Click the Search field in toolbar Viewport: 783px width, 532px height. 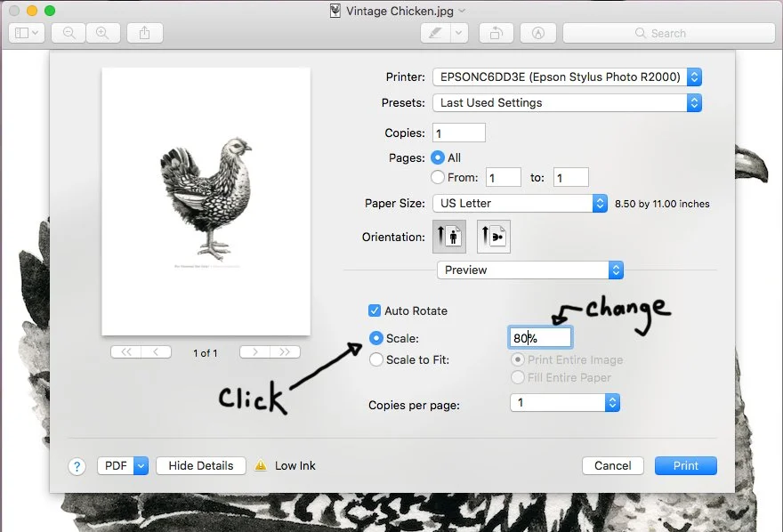click(668, 33)
